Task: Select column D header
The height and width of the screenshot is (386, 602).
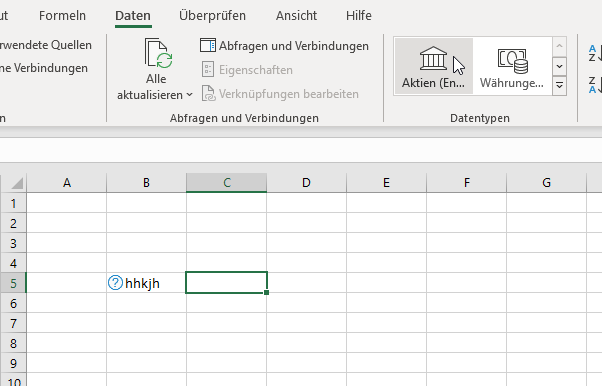Action: pyautogui.click(x=306, y=183)
